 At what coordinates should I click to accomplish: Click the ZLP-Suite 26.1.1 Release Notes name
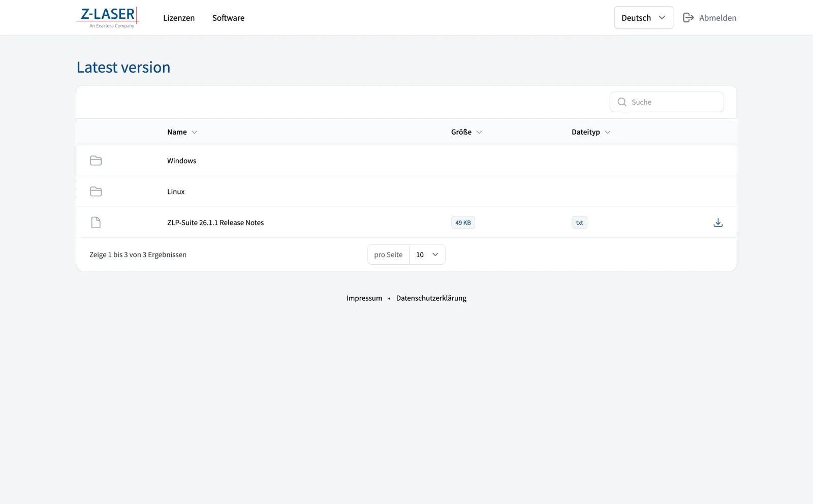[215, 223]
